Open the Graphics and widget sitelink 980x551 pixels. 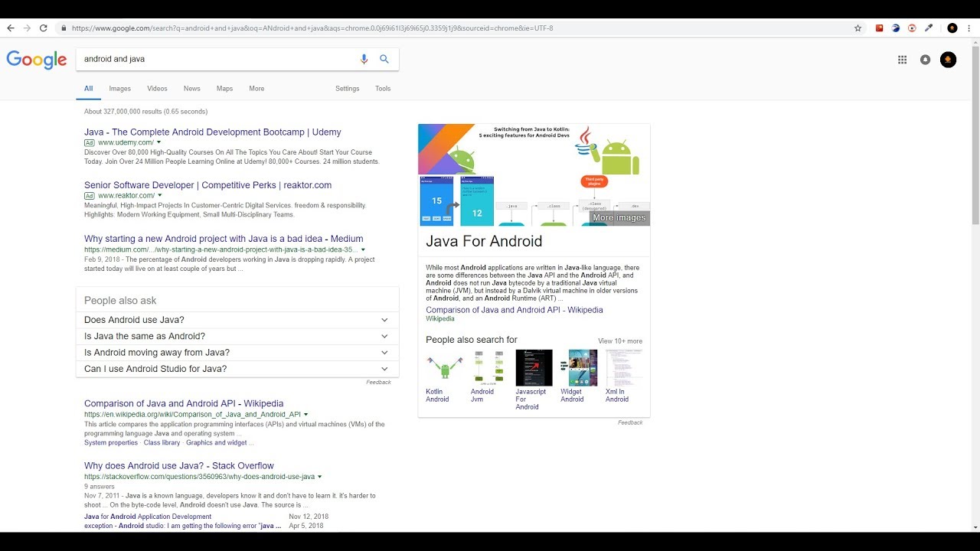coord(217,442)
